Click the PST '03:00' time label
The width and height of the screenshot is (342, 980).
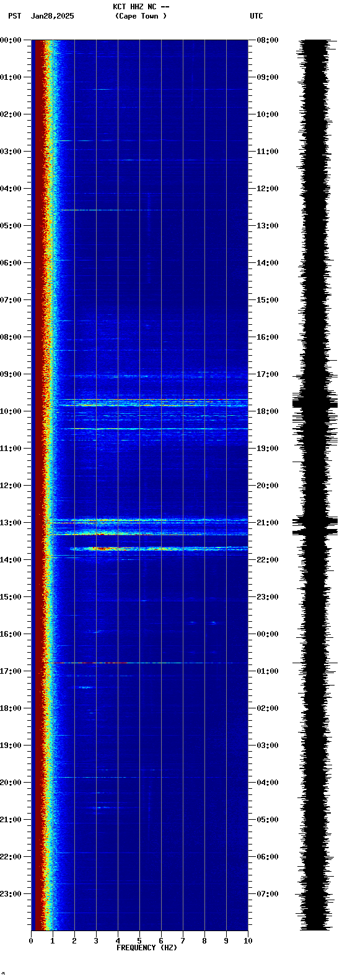(11, 152)
